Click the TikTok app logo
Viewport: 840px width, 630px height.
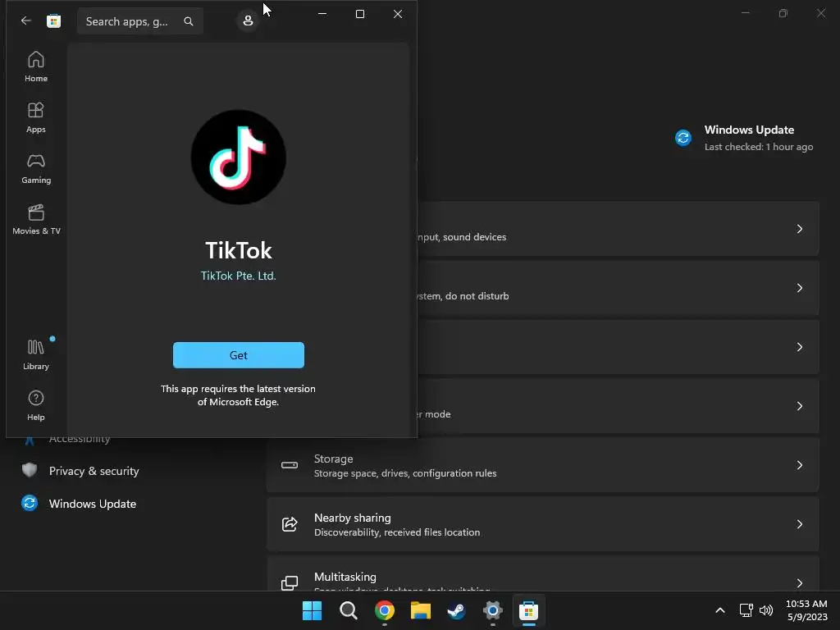click(239, 157)
